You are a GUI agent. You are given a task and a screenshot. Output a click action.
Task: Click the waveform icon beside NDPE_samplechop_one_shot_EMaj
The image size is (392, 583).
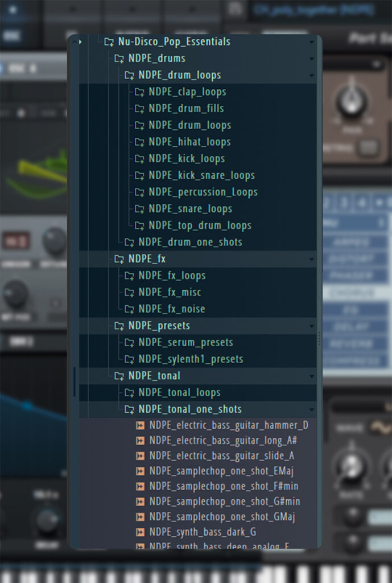point(140,471)
